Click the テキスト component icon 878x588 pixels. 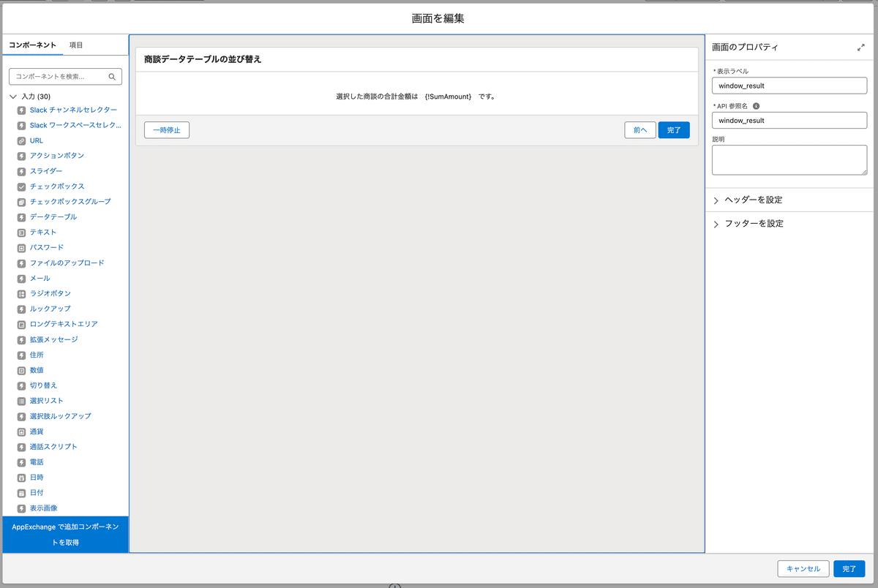[21, 233]
